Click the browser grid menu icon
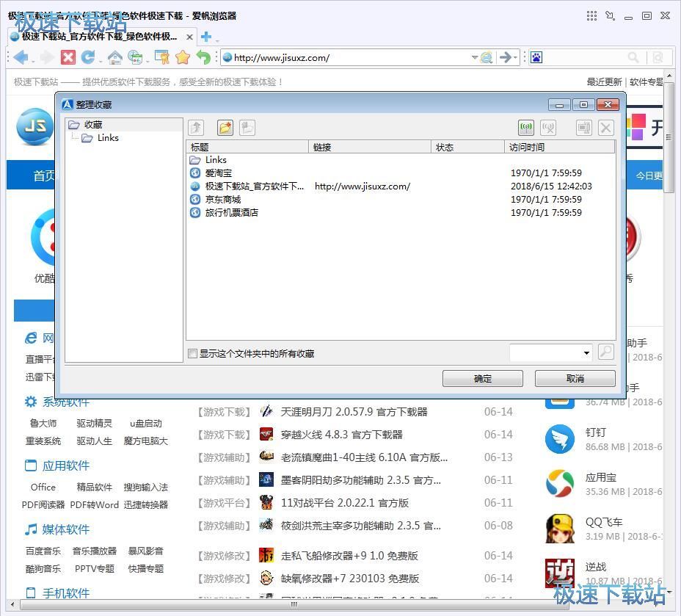 (x=591, y=15)
